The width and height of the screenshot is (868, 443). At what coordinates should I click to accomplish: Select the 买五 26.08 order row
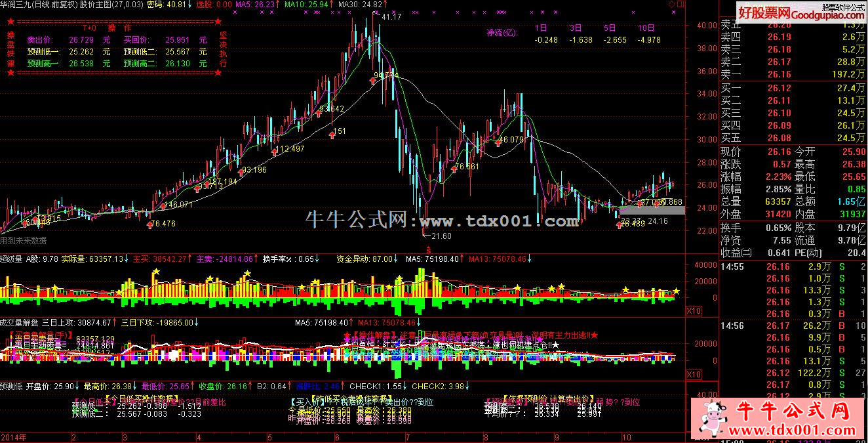click(793, 138)
